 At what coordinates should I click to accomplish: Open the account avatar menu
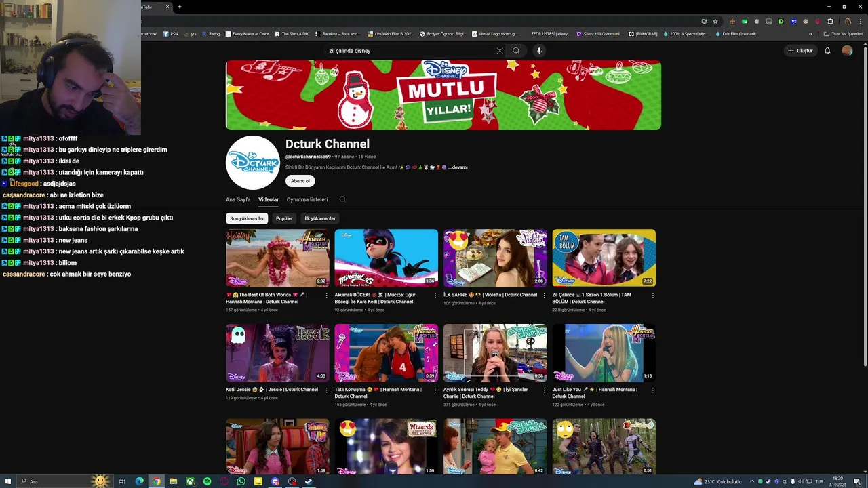847,51
